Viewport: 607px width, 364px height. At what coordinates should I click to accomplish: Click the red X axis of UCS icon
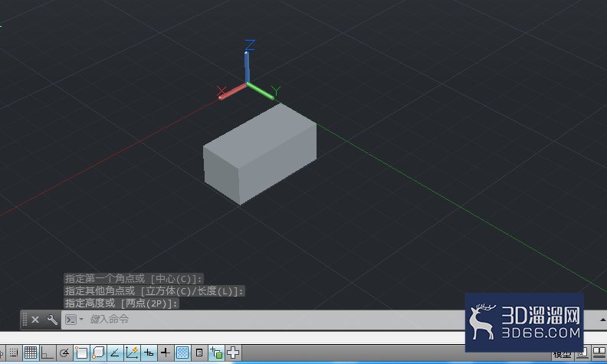click(x=233, y=91)
